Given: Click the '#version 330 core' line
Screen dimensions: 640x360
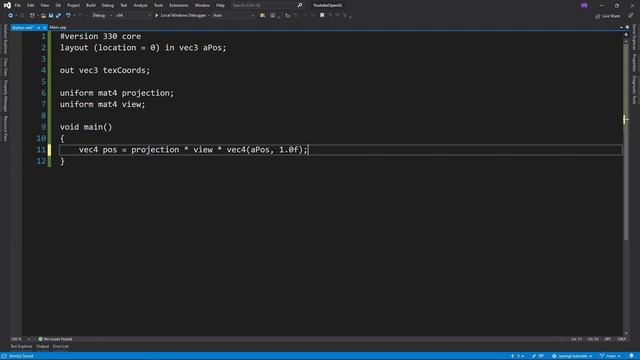Looking at the screenshot, I should (100, 36).
